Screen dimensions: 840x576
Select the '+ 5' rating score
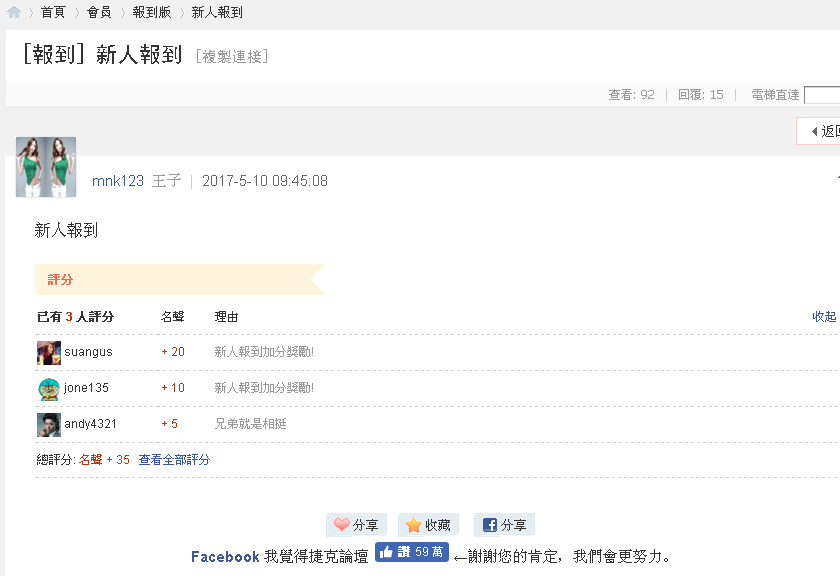point(169,424)
